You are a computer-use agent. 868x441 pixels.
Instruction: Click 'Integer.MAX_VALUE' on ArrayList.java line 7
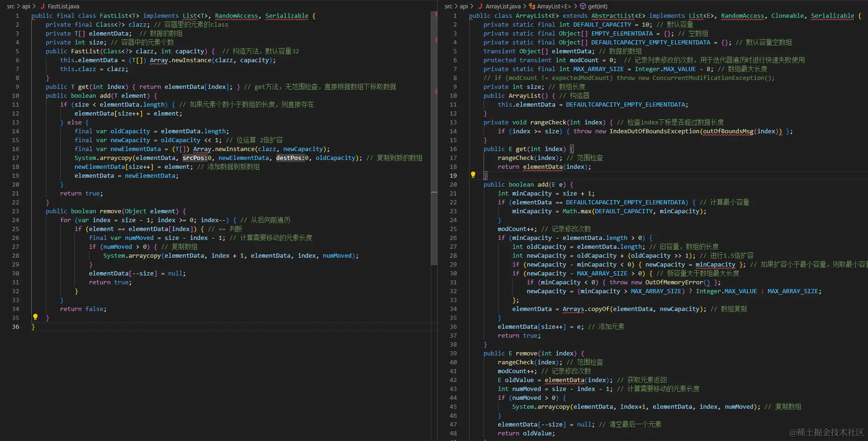tap(665, 69)
